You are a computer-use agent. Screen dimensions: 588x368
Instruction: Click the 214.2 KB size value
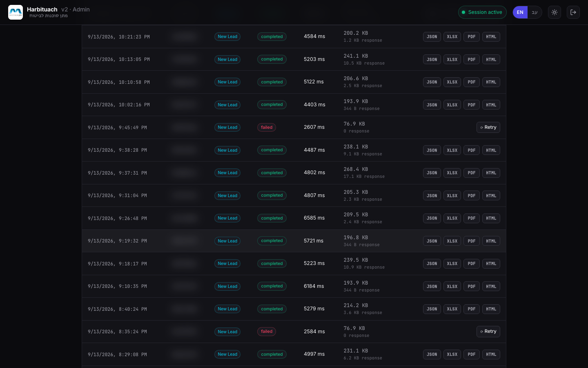(x=356, y=305)
